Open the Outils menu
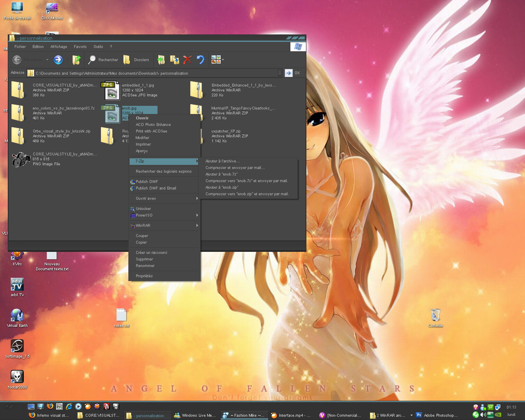The image size is (525, 420). (98, 47)
